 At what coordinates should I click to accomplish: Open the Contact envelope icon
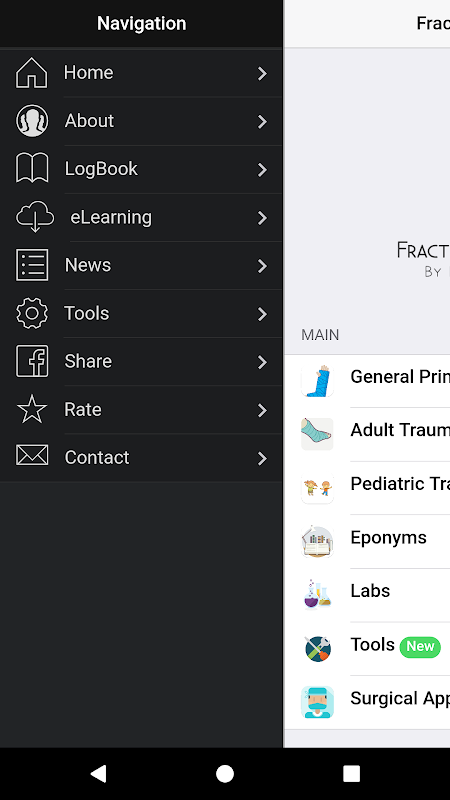pyautogui.click(x=32, y=455)
